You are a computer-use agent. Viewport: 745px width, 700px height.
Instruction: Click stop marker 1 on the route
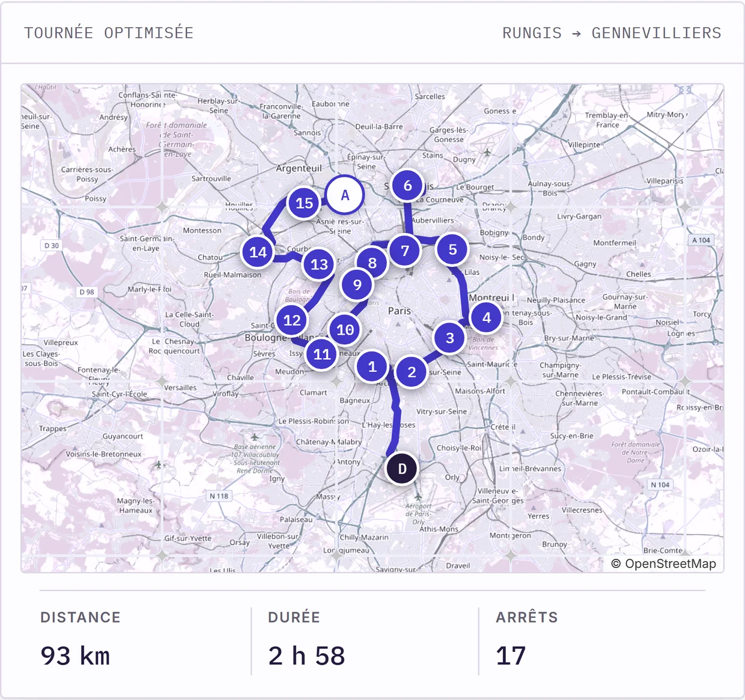click(372, 367)
